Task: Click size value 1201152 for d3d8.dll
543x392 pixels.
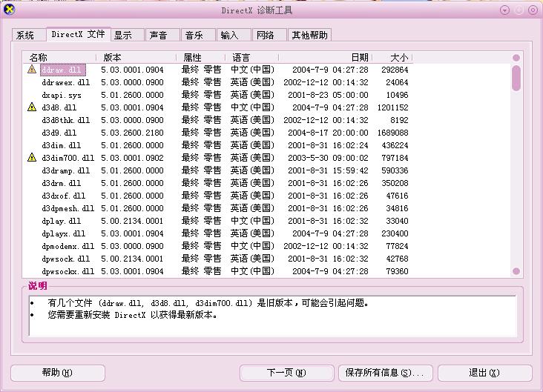Action: 392,107
